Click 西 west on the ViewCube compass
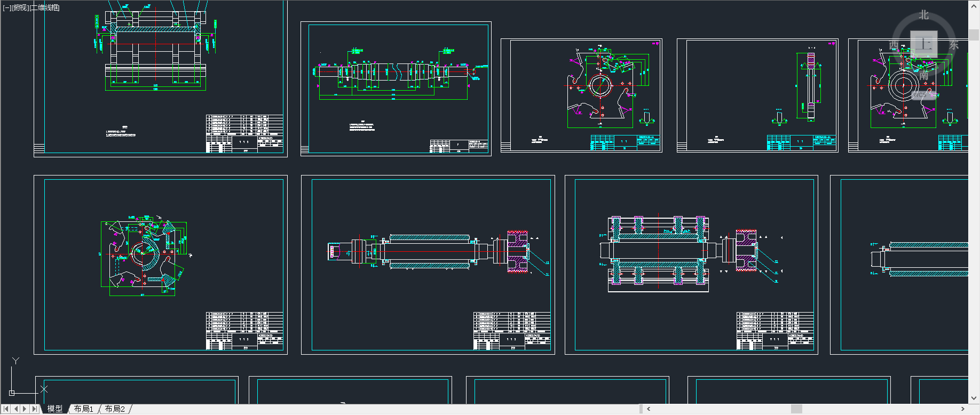This screenshot has width=980, height=415. pos(894,45)
